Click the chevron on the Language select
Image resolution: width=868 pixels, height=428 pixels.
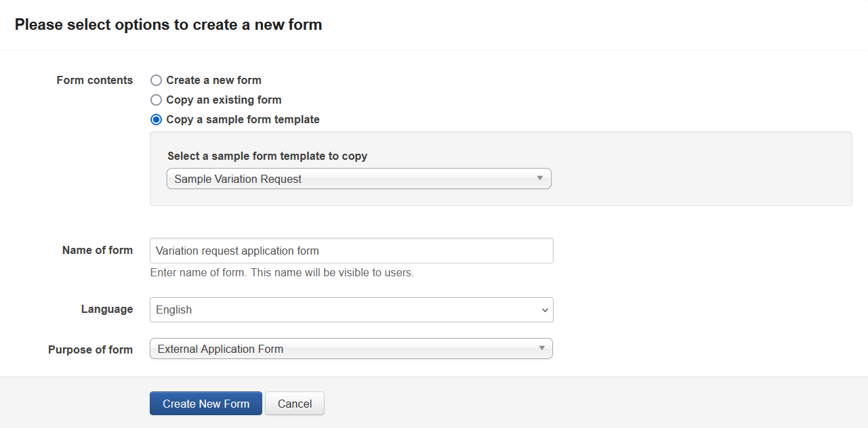pyautogui.click(x=545, y=310)
